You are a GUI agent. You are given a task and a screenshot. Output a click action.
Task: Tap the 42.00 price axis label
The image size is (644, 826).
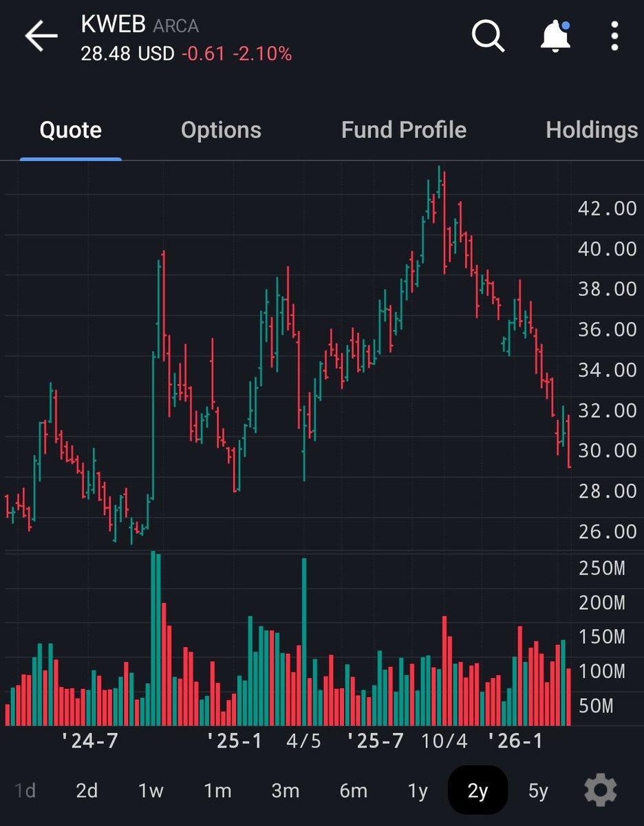tap(608, 209)
